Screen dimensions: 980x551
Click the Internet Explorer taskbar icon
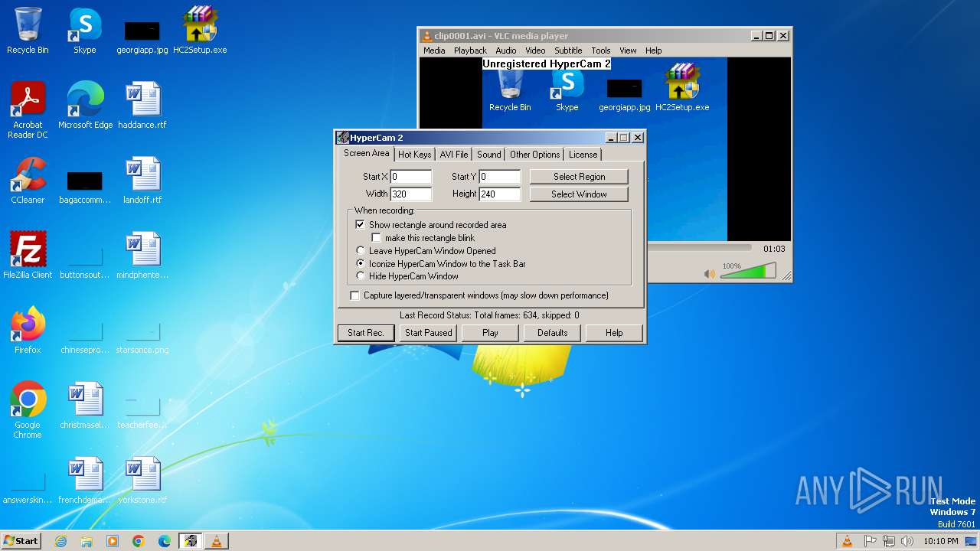(x=60, y=541)
